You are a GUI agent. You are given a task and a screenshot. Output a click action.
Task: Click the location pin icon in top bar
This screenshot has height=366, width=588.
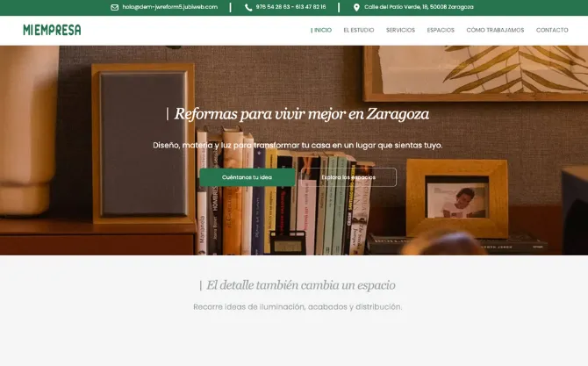[356, 8]
